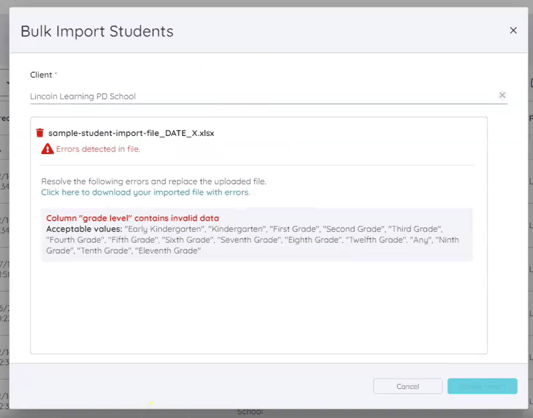The image size is (533, 418).
Task: Click the 'Resolve the following errors' instruction
Action: click(x=153, y=181)
